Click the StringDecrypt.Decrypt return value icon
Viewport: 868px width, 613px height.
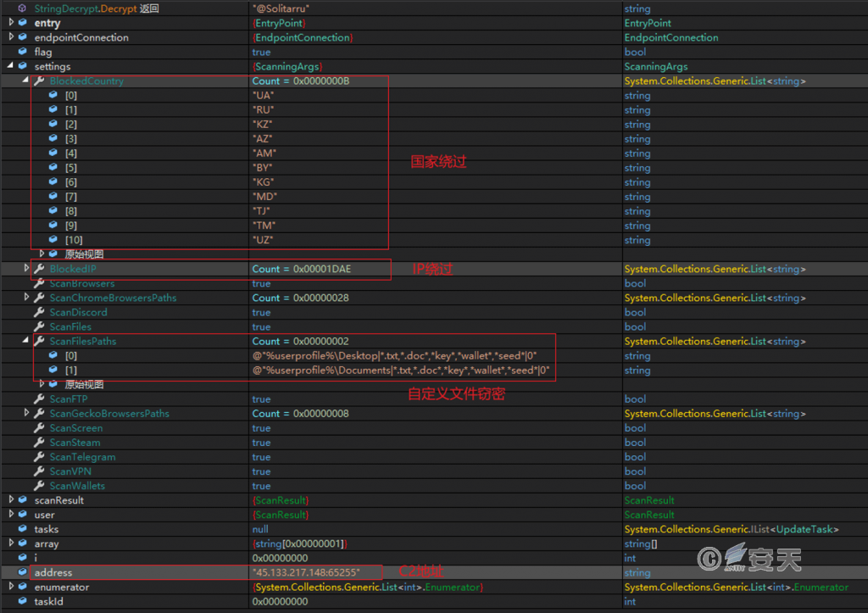[x=23, y=8]
